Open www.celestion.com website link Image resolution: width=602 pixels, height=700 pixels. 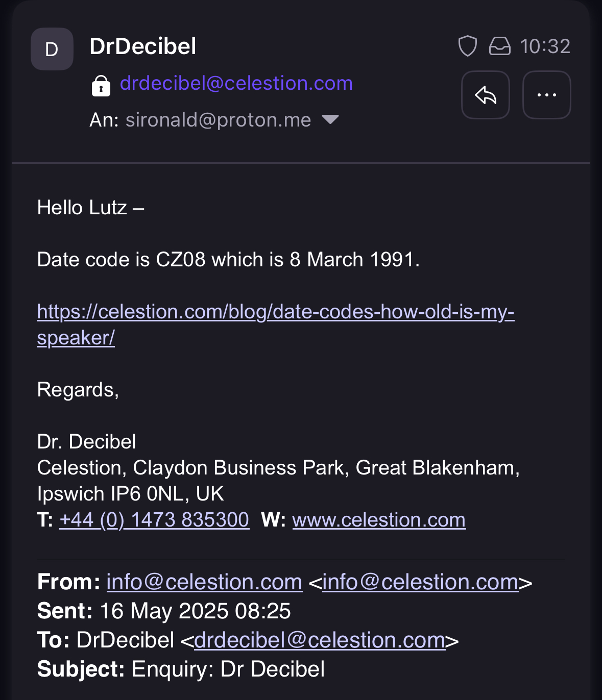tap(379, 520)
